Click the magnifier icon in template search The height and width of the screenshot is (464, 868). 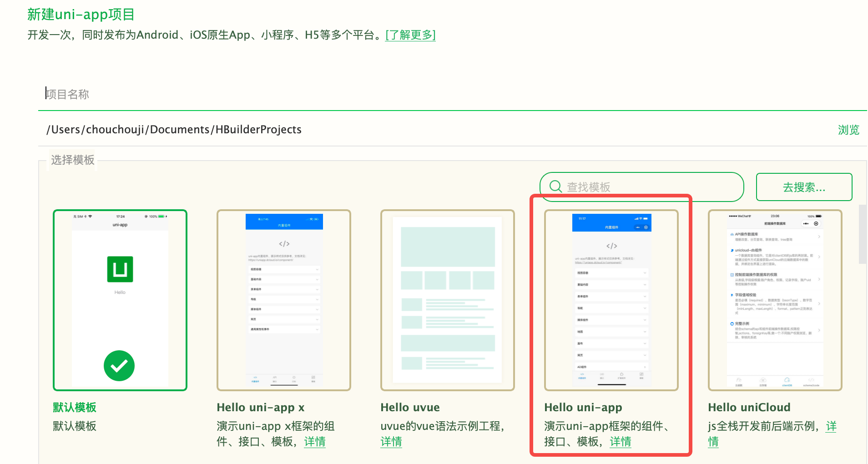(x=556, y=187)
